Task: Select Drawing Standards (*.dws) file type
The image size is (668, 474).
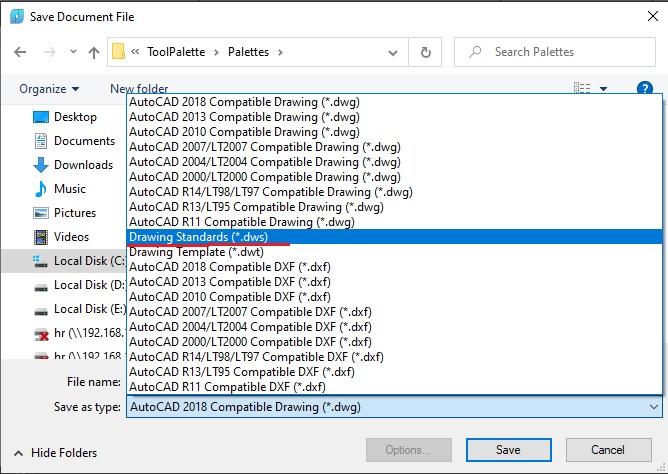Action: point(198,237)
